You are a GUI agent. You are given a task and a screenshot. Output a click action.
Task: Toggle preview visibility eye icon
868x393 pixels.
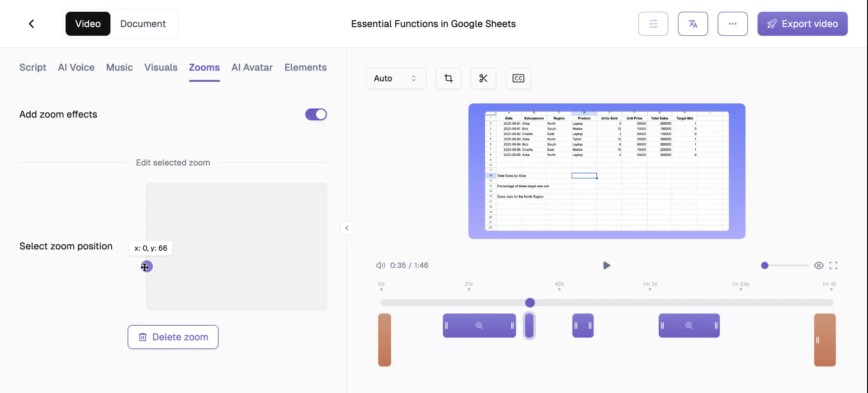tap(819, 266)
